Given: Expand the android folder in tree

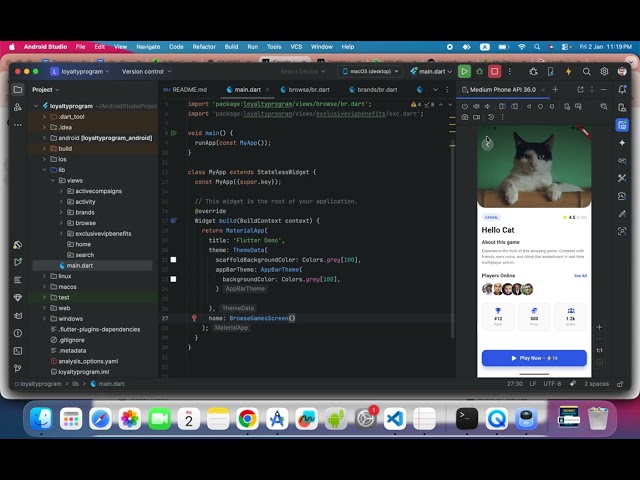Looking at the screenshot, I should [44, 138].
